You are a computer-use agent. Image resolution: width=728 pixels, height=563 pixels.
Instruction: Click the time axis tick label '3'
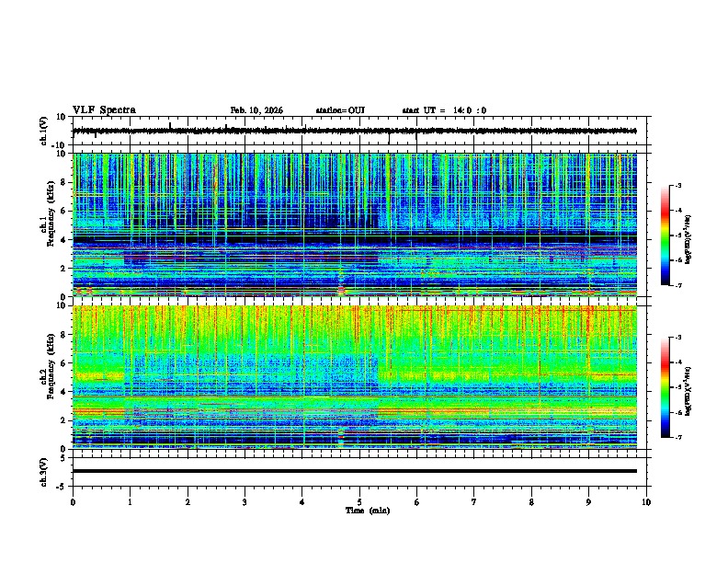point(245,502)
